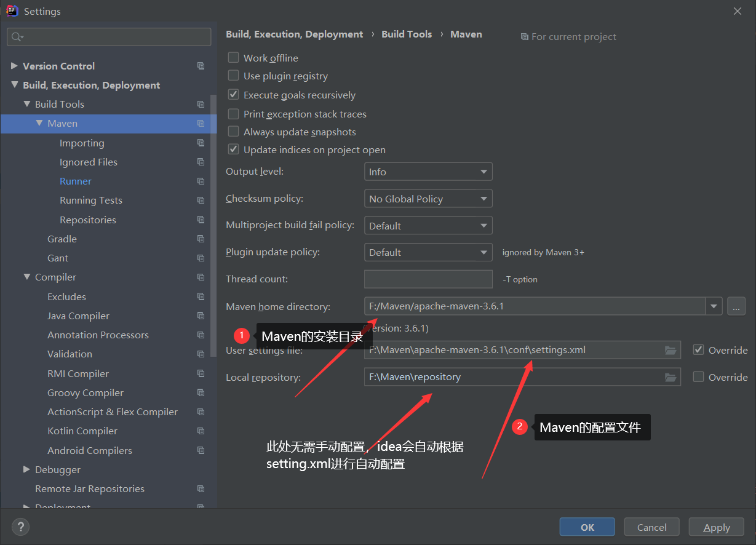Collapse the Maven tree node

pos(39,123)
